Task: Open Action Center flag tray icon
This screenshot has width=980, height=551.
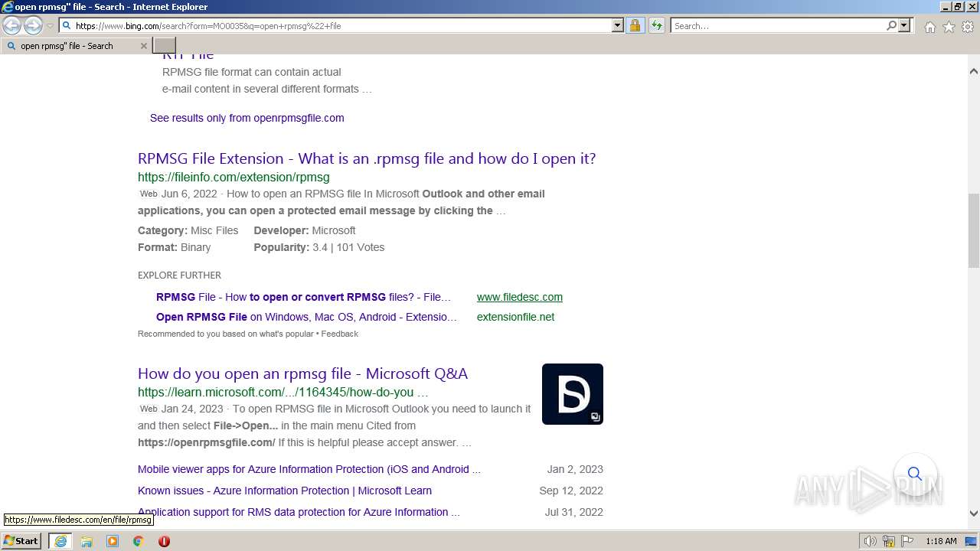Action: (907, 541)
